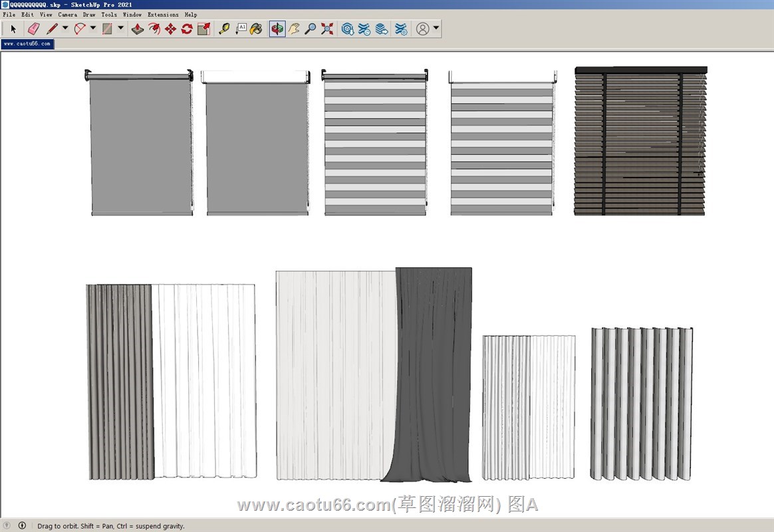This screenshot has width=774, height=532.
Task: Toggle the Select arrow tool
Action: [x=13, y=29]
